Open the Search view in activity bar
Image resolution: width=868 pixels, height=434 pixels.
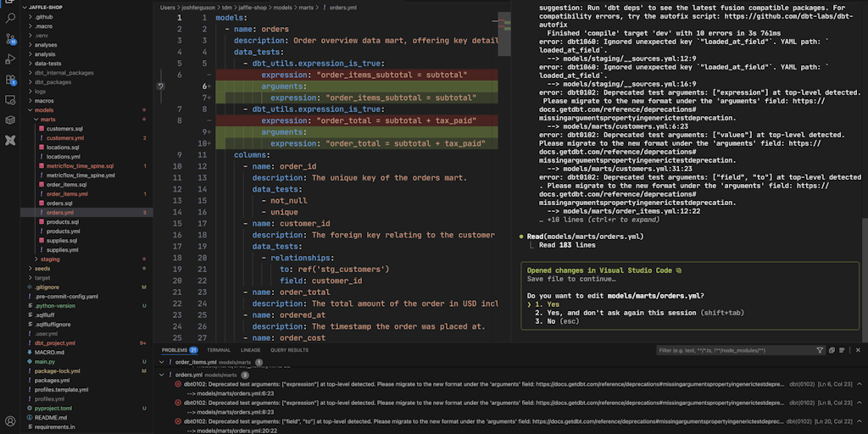(x=10, y=19)
